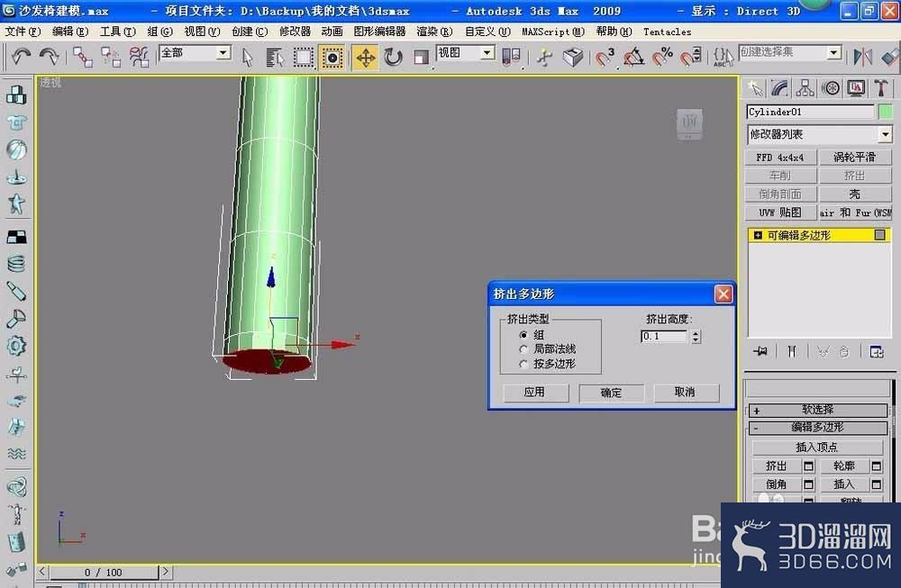Viewport: 901px width, 588px height.
Task: Open the 编辑(E) menu
Action: coord(70,32)
